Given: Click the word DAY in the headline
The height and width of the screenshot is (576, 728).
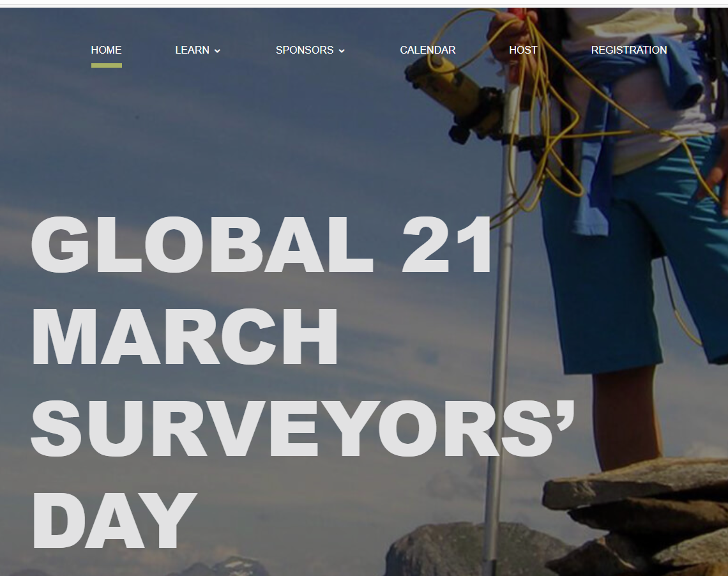Looking at the screenshot, I should pos(113,520).
